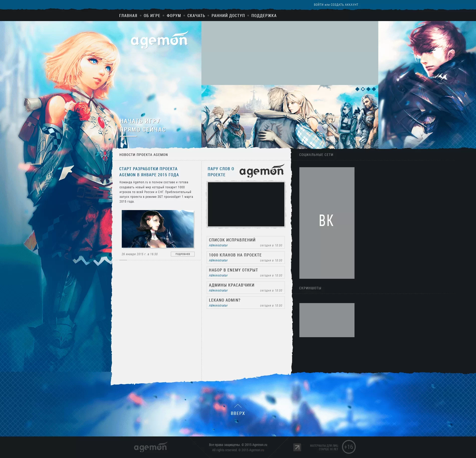The image size is (476, 458).
Task: Open the ГЛАВНАЯ menu item
Action: (x=128, y=16)
